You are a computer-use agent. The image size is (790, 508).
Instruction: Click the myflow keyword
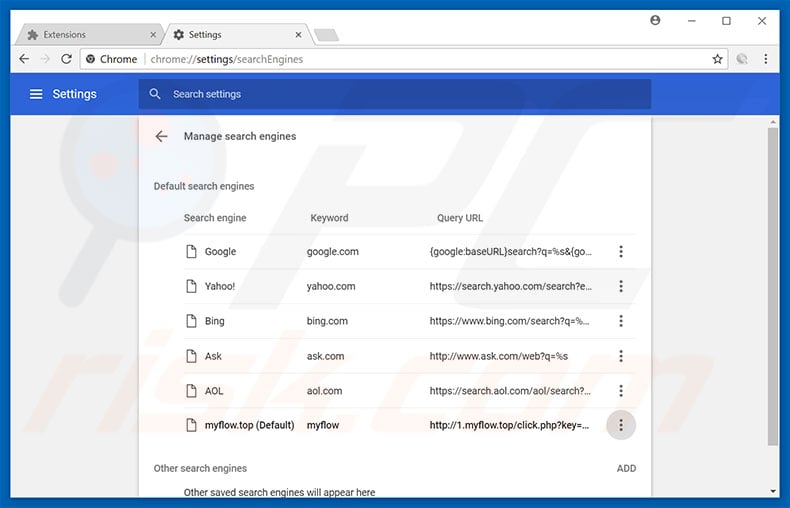(x=323, y=425)
